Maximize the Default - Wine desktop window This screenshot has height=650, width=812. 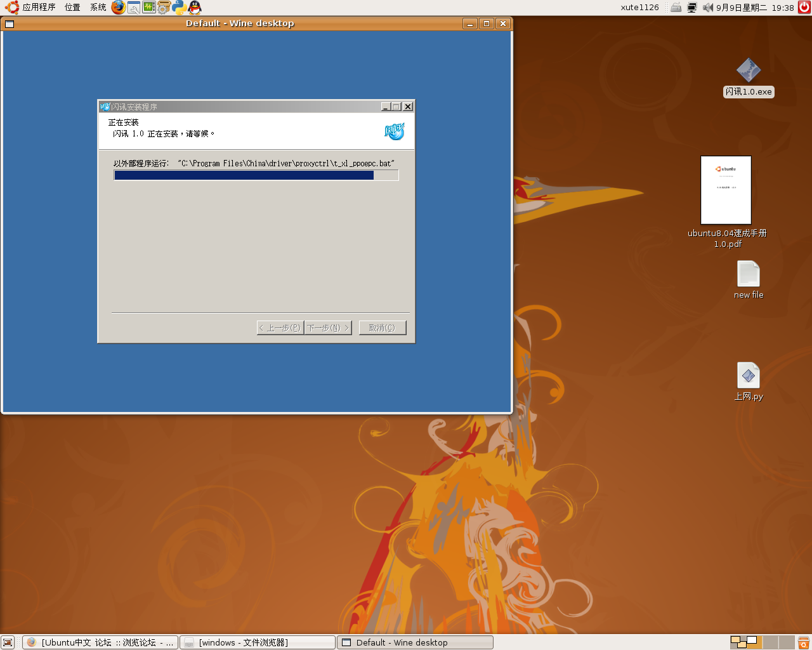tap(487, 24)
